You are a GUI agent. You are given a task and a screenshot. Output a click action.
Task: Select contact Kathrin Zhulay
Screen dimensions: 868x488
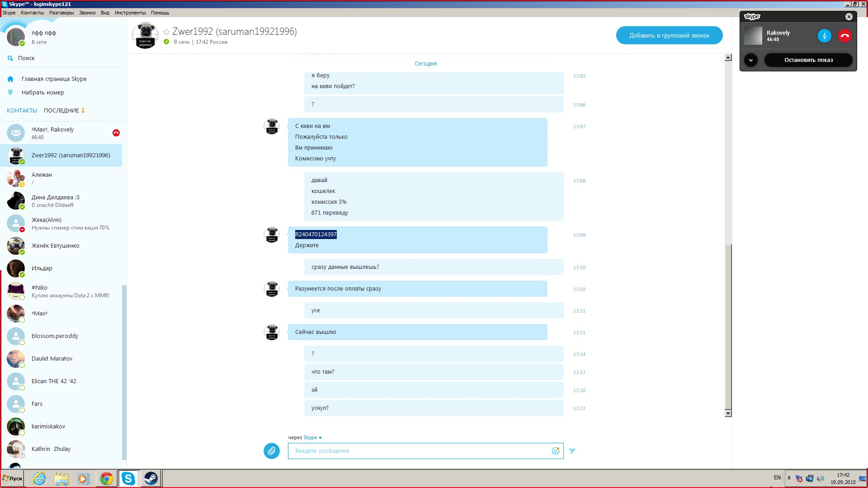pyautogui.click(x=61, y=449)
